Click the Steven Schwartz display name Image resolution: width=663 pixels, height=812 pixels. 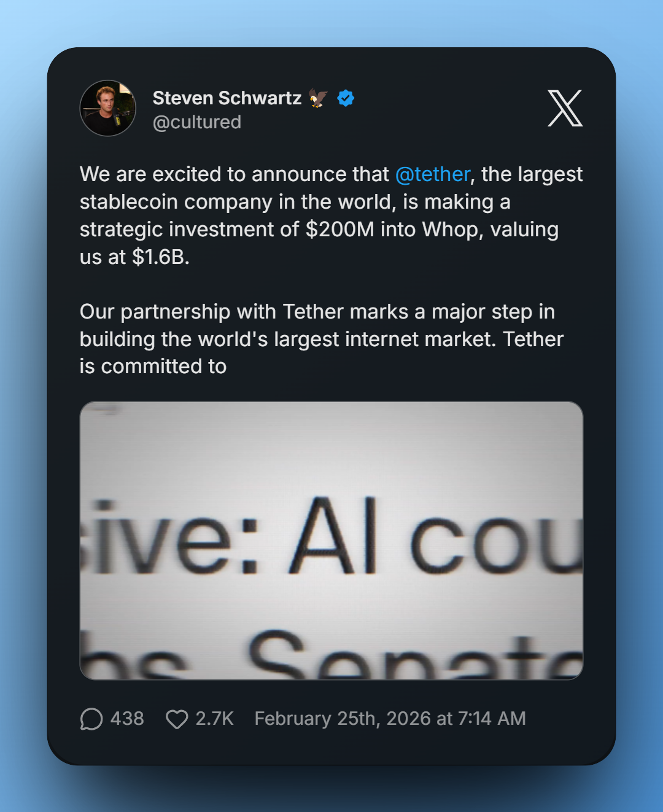click(227, 98)
